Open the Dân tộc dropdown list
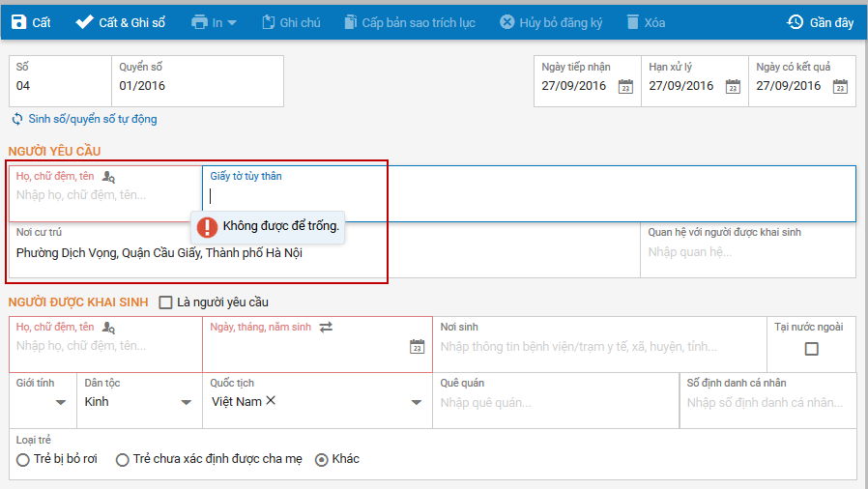This screenshot has width=868, height=489. (187, 403)
